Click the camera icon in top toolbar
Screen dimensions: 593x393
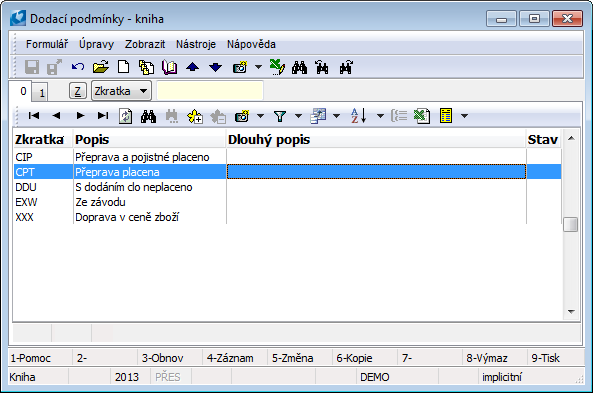[240, 67]
